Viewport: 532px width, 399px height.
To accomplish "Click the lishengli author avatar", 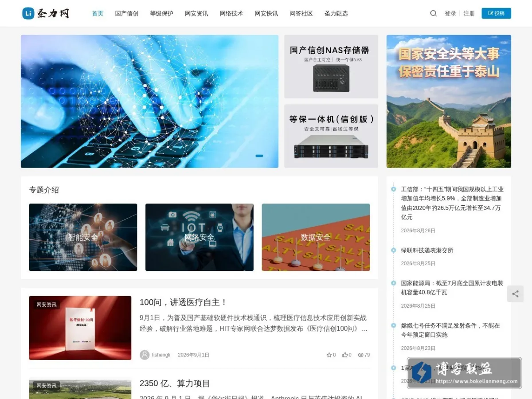I will pos(145,355).
